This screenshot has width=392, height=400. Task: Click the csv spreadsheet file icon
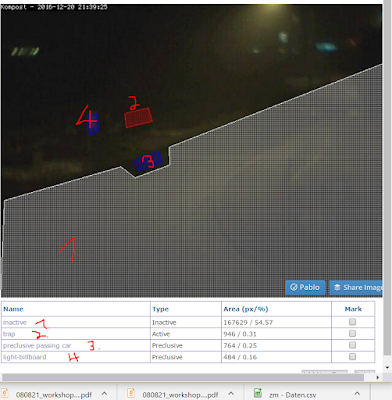258,393
